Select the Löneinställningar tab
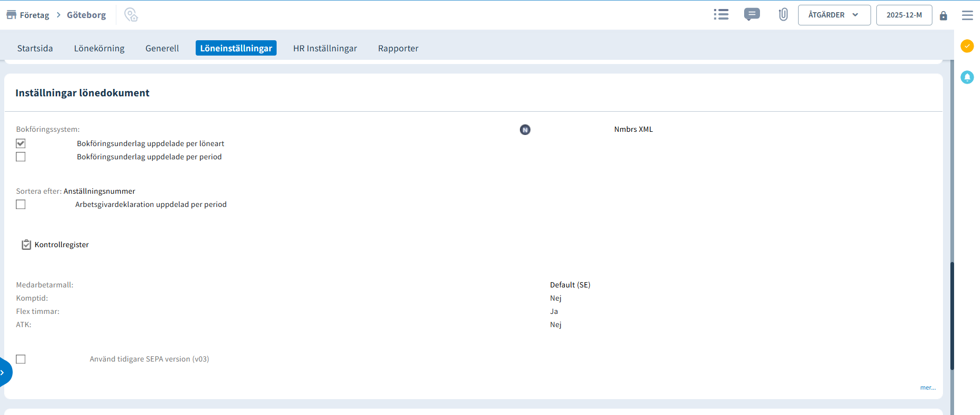This screenshot has width=980, height=415. [x=236, y=48]
